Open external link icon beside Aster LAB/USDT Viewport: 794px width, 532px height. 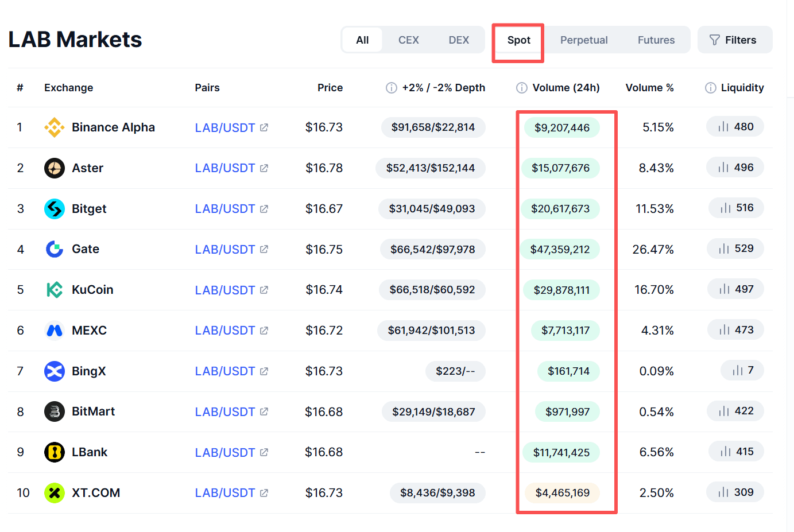[x=264, y=168]
